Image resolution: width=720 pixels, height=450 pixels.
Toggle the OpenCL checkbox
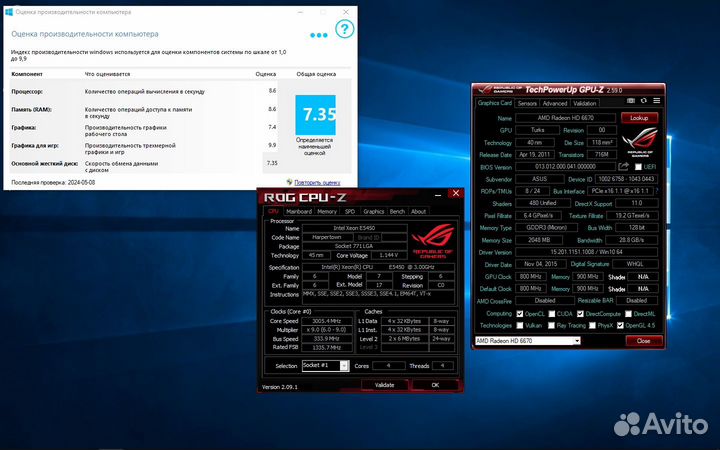521,312
